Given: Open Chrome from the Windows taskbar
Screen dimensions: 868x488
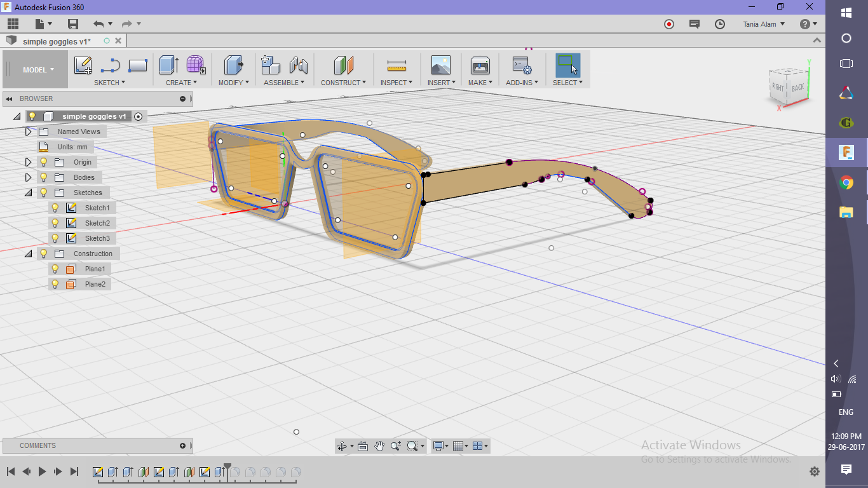Looking at the screenshot, I should tap(846, 183).
